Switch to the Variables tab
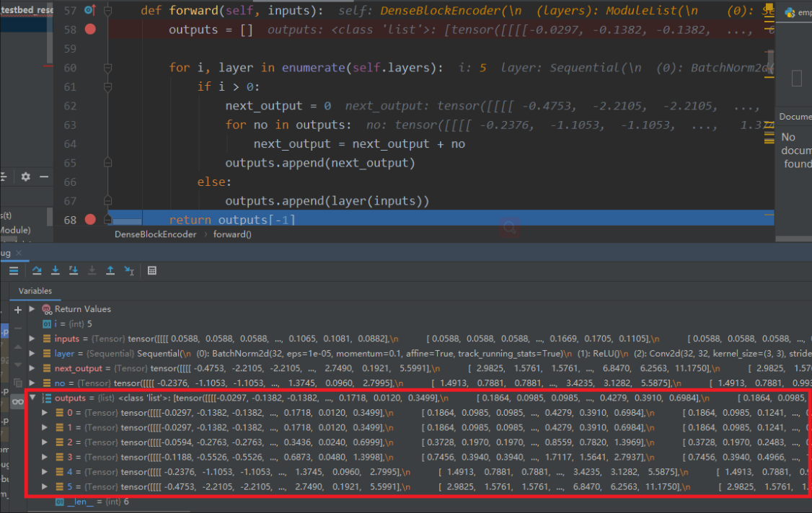The height and width of the screenshot is (513, 812). 35,291
